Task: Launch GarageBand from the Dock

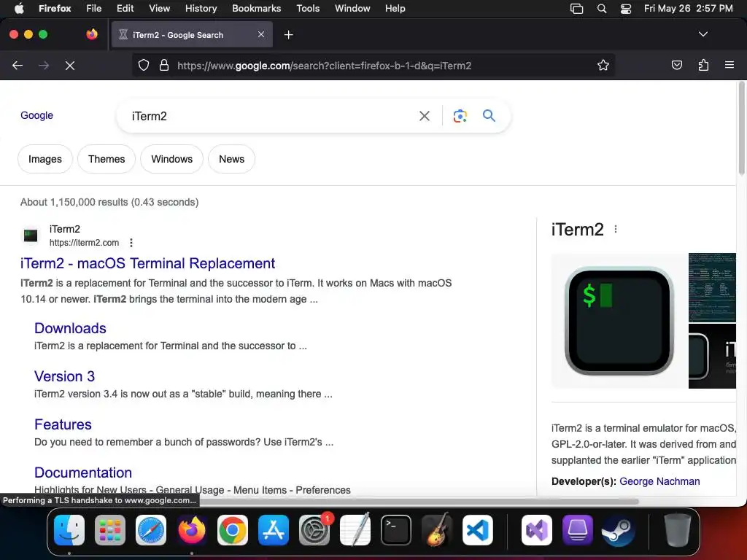Action: tap(437, 530)
